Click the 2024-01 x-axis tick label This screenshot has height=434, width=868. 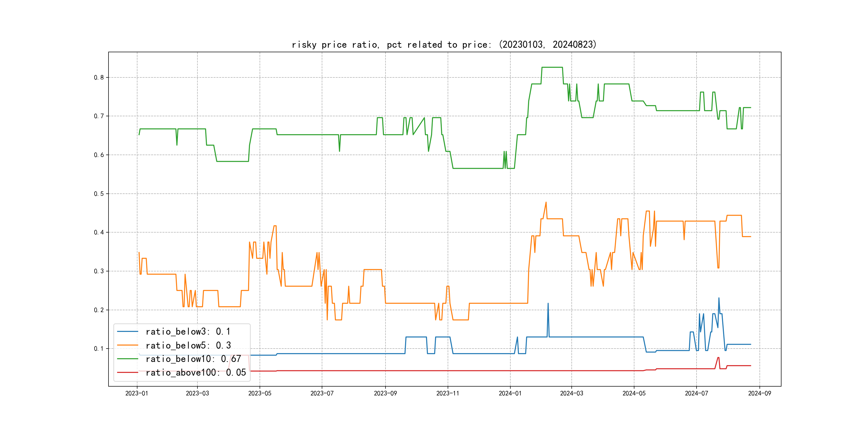tap(510, 393)
